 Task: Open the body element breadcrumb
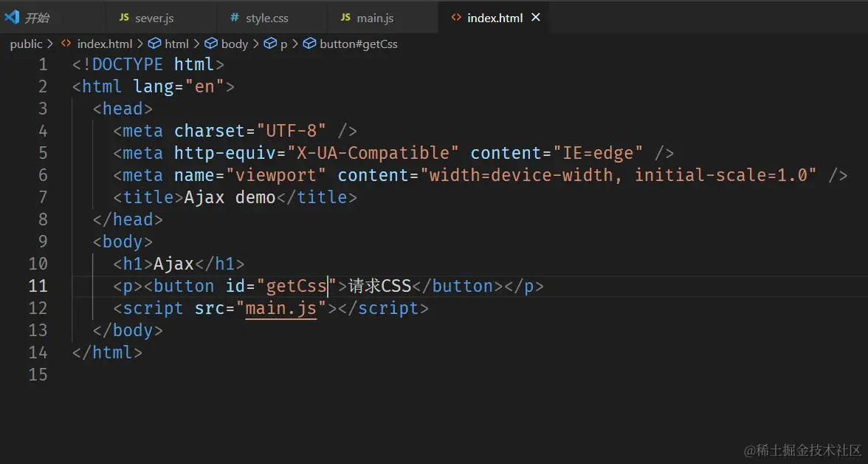click(235, 44)
